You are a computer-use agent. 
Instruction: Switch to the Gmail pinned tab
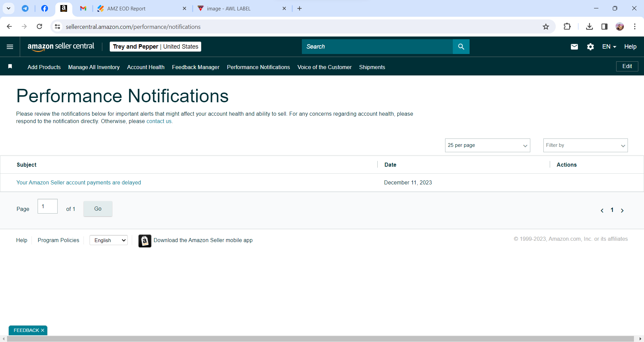point(83,8)
